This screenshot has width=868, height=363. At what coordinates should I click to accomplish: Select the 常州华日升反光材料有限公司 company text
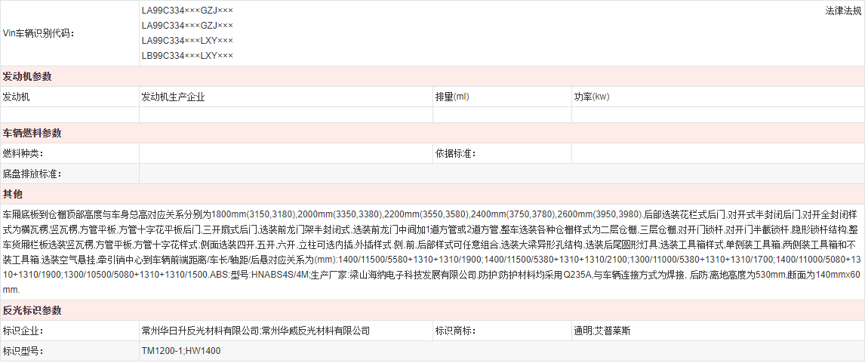click(200, 331)
